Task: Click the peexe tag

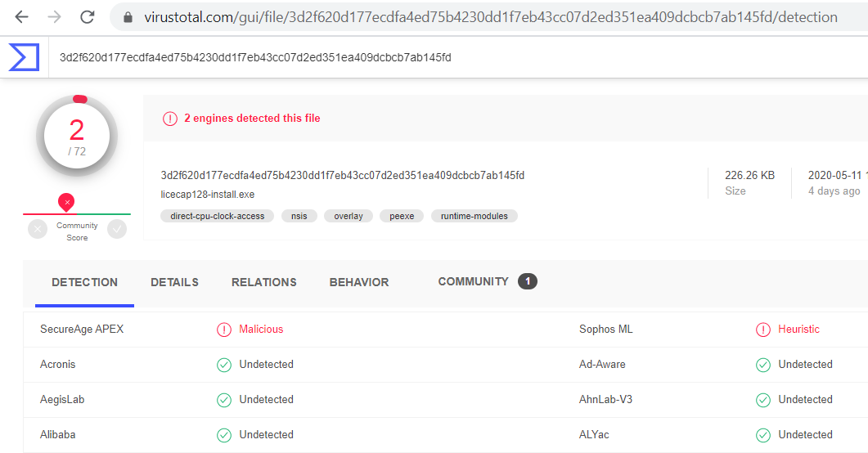Action: coord(402,216)
